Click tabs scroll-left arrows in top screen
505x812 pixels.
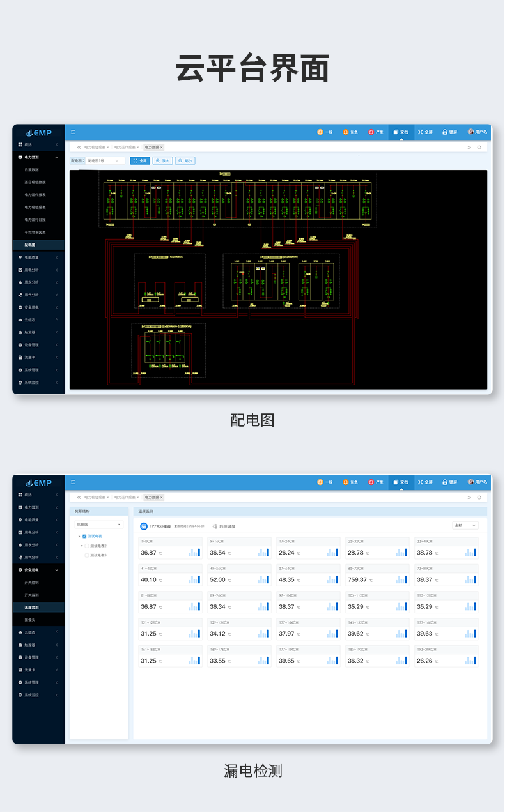79,147
